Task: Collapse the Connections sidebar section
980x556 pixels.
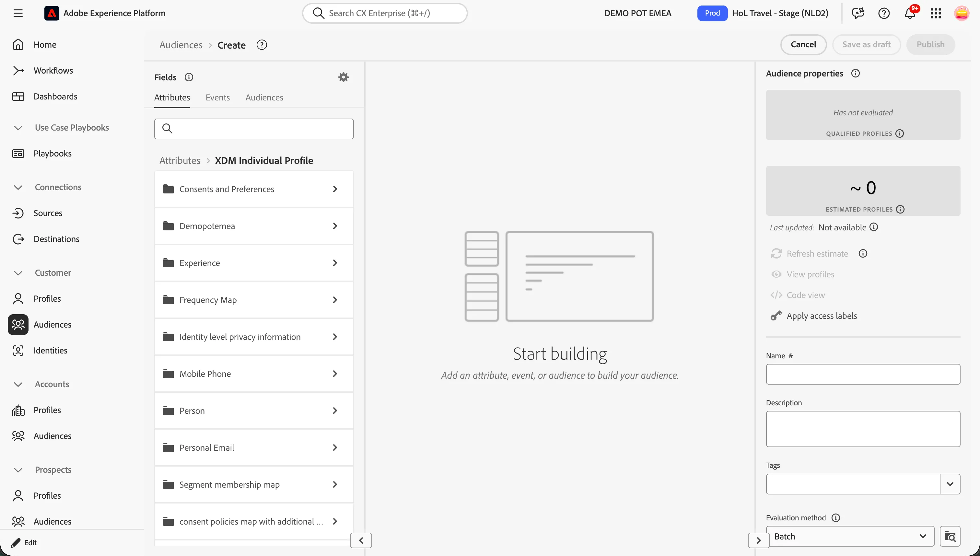Action: point(18,187)
